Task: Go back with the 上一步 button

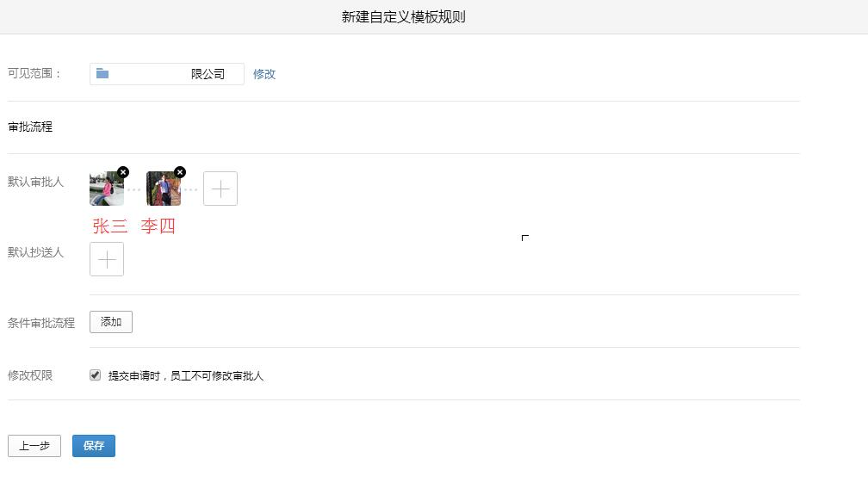Action: click(x=34, y=446)
